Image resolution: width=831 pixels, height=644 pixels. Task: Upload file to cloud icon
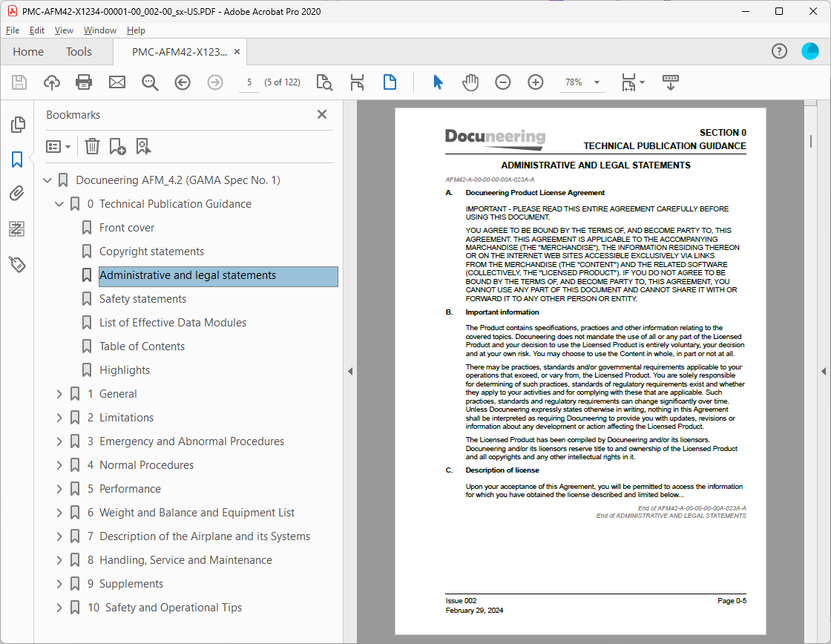51,82
